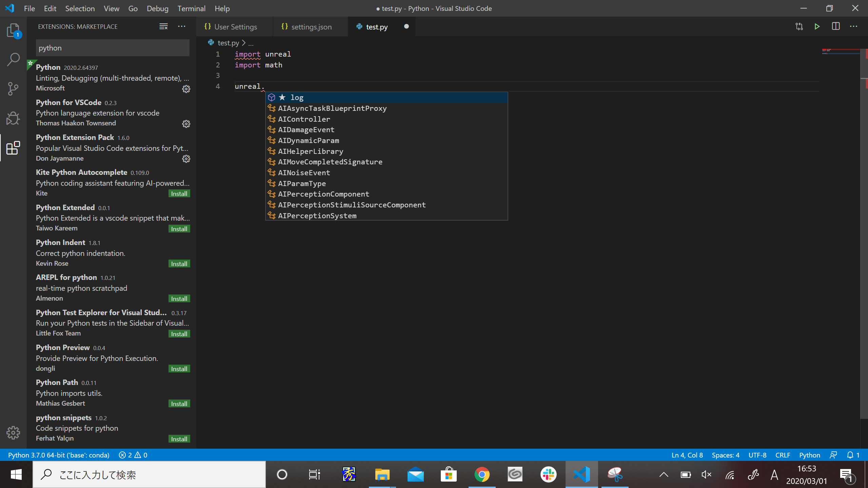868x488 pixels.
Task: Switch to the settings.json tab
Action: pos(311,27)
